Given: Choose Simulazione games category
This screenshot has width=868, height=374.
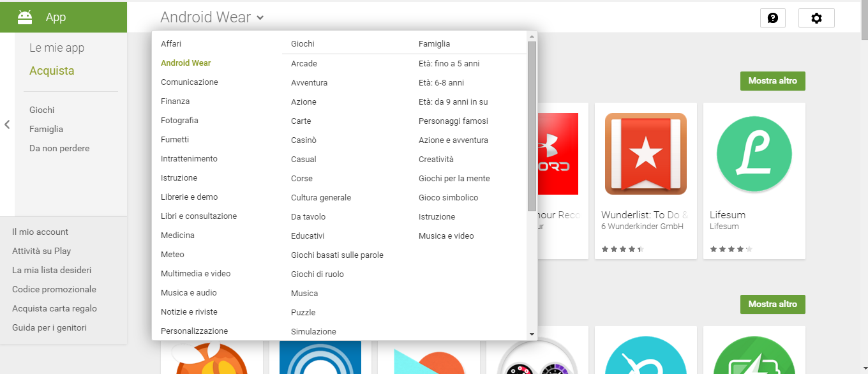Looking at the screenshot, I should (x=313, y=332).
